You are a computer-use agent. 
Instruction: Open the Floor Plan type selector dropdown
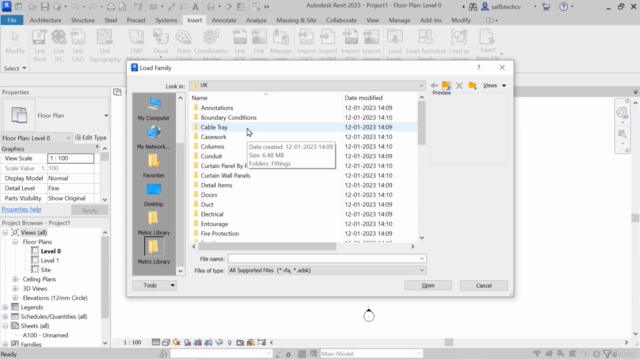(x=106, y=116)
